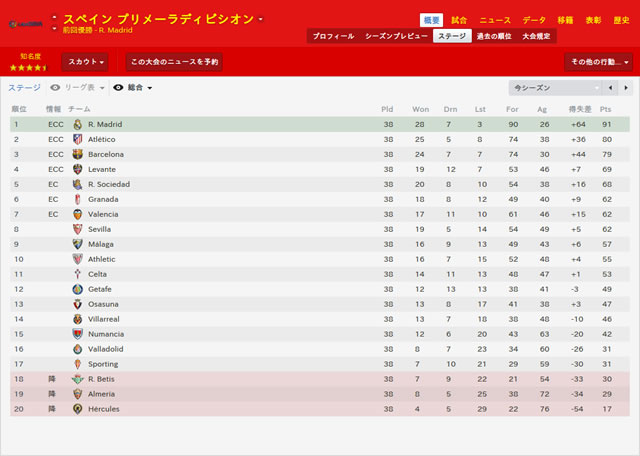Switch to the 試合 tab

pyautogui.click(x=459, y=20)
